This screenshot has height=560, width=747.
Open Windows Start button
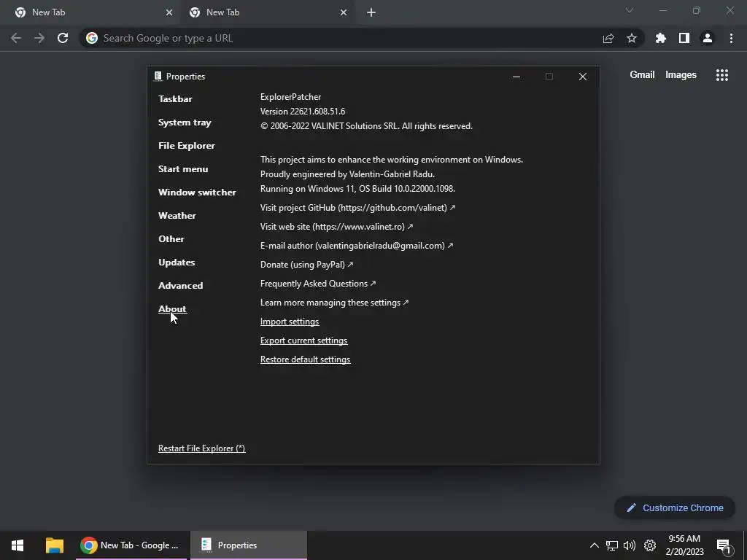pyautogui.click(x=18, y=545)
